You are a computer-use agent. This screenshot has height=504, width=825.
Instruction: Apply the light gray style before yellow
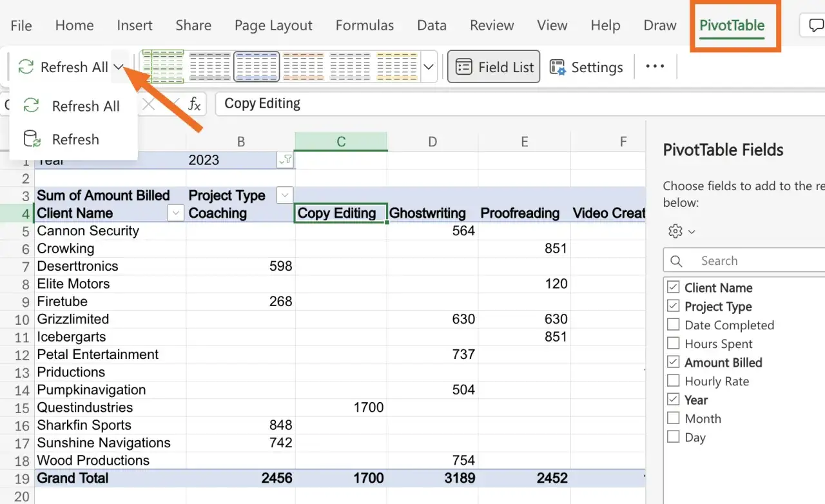350,67
